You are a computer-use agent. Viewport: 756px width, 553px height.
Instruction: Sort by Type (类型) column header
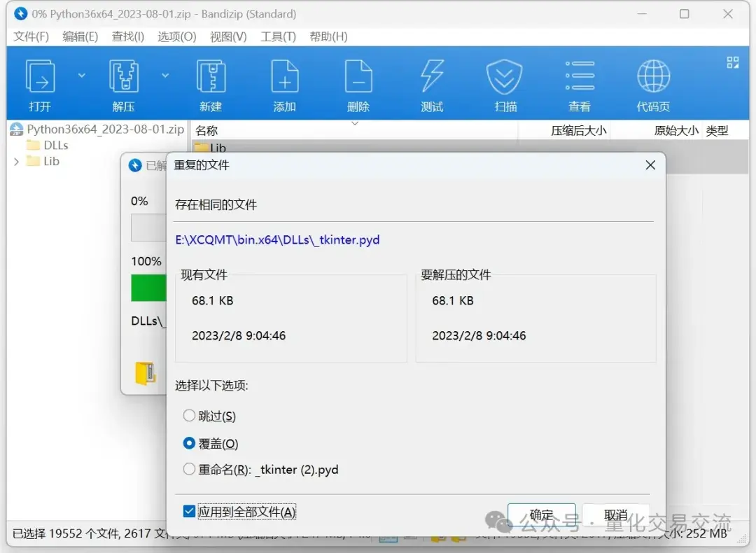(x=724, y=131)
